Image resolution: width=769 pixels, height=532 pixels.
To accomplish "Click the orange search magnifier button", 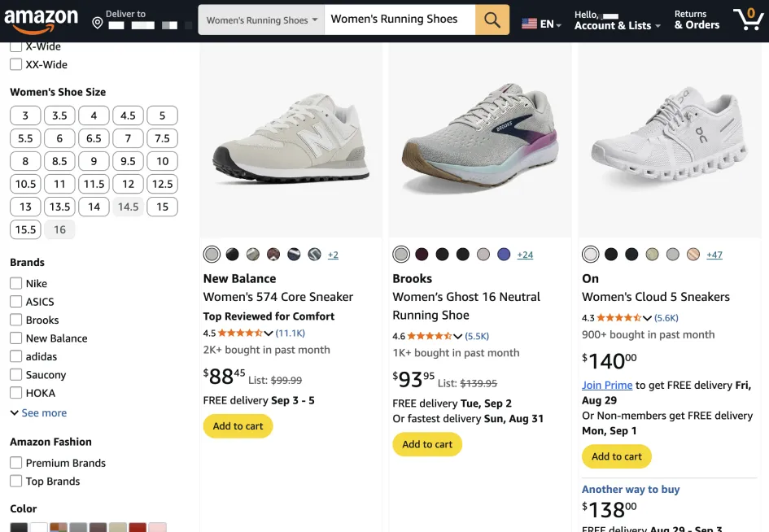I will [x=492, y=20].
